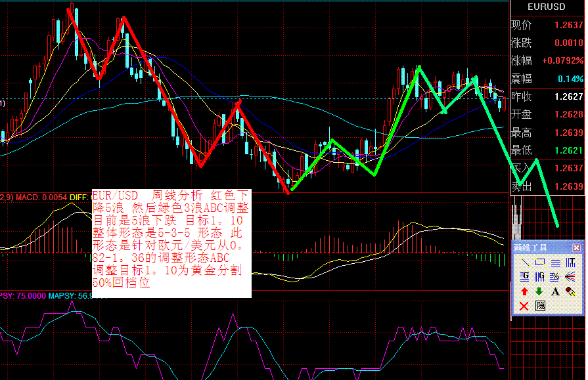588x380 pixels.
Task: Close the 画线工具 drawing tools panel
Action: click(x=576, y=247)
